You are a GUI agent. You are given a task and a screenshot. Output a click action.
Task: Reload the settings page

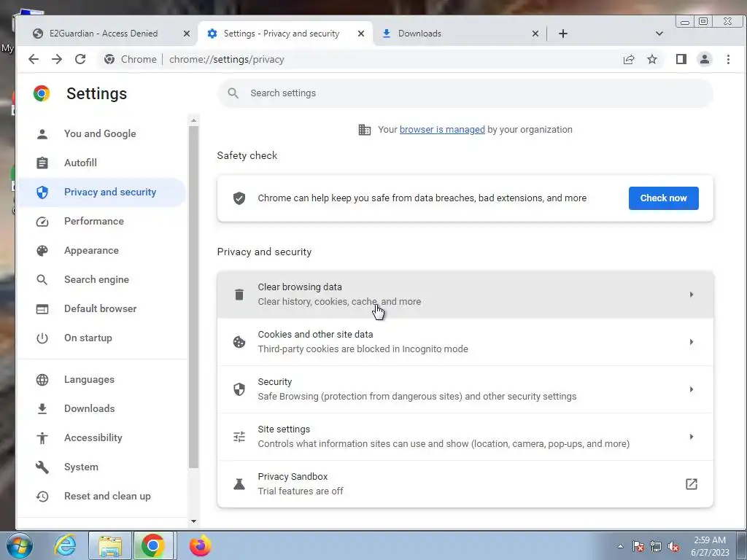pyautogui.click(x=80, y=59)
